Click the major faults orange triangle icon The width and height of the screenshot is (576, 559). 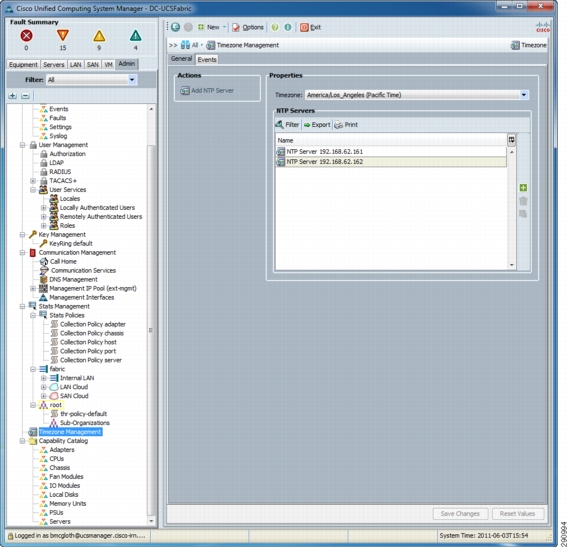(x=63, y=36)
